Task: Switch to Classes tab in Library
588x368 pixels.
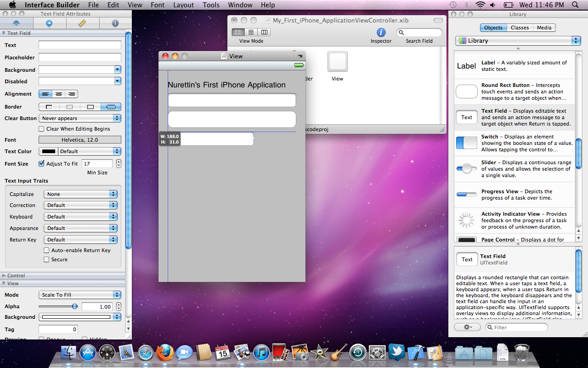Action: (x=520, y=28)
